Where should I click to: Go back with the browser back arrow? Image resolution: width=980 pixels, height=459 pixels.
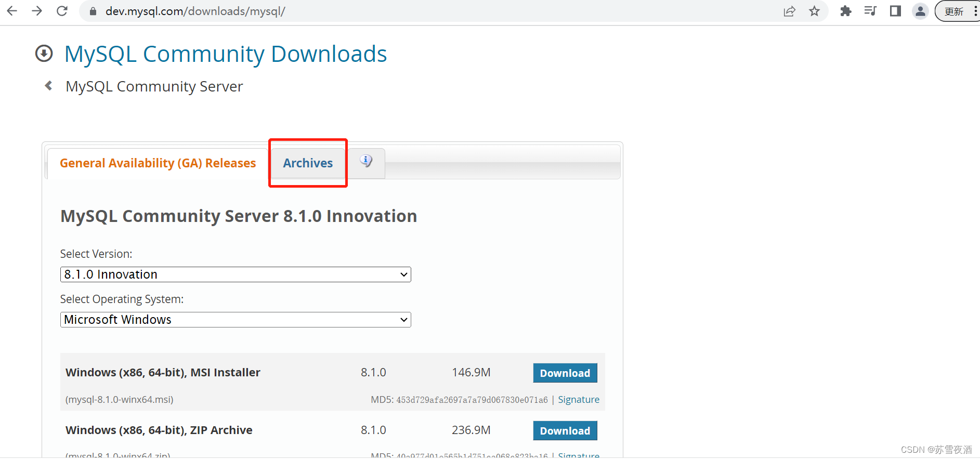[x=12, y=11]
